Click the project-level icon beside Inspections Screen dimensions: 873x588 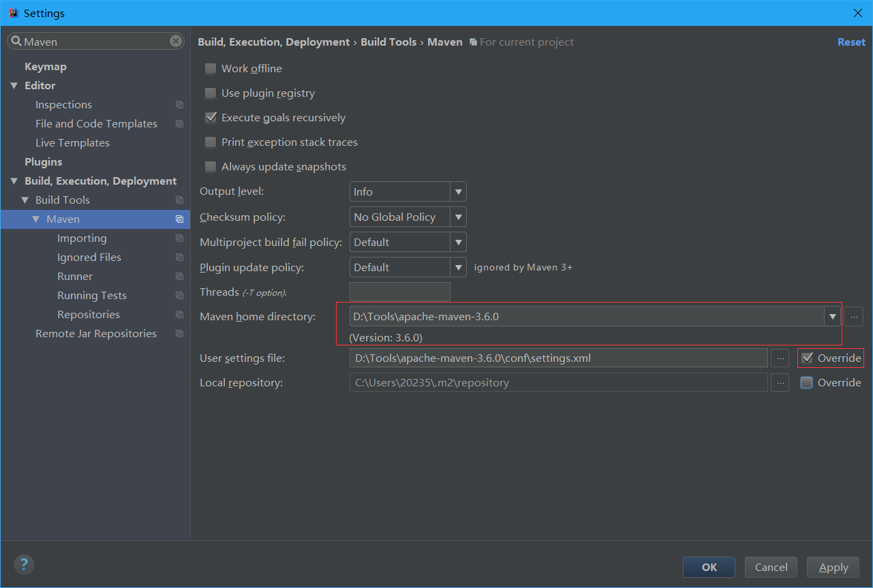[x=179, y=105]
